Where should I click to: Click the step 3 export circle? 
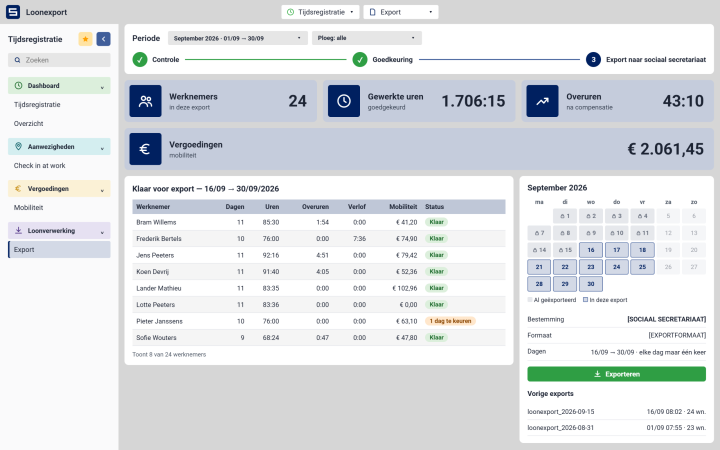coord(593,60)
